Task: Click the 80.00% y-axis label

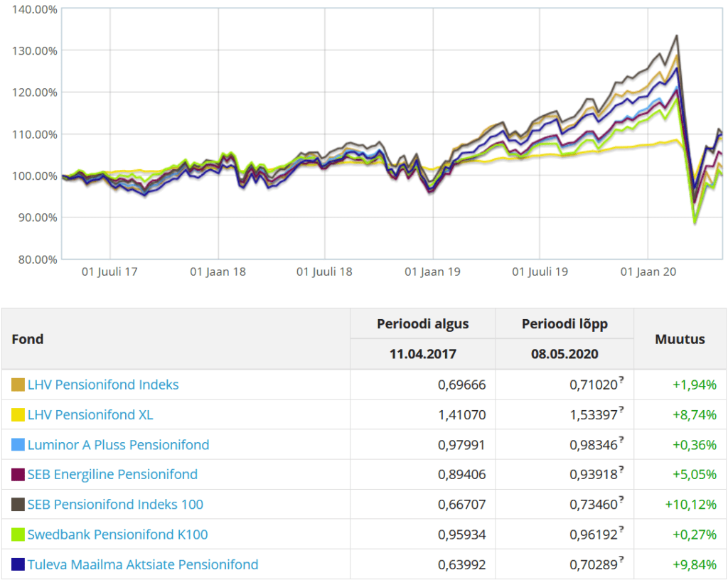Action: point(38,259)
